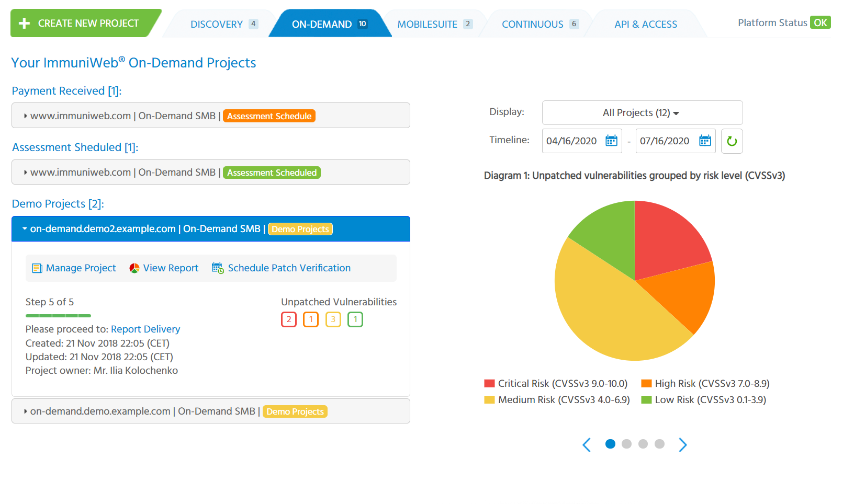
Task: Click the green refresh timeline button
Action: coord(732,141)
